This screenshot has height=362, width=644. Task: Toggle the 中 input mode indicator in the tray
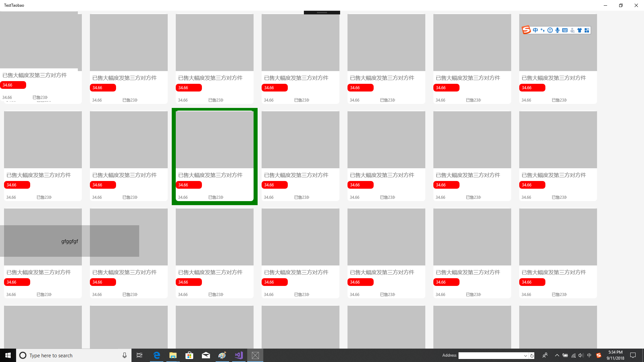[x=589, y=355]
